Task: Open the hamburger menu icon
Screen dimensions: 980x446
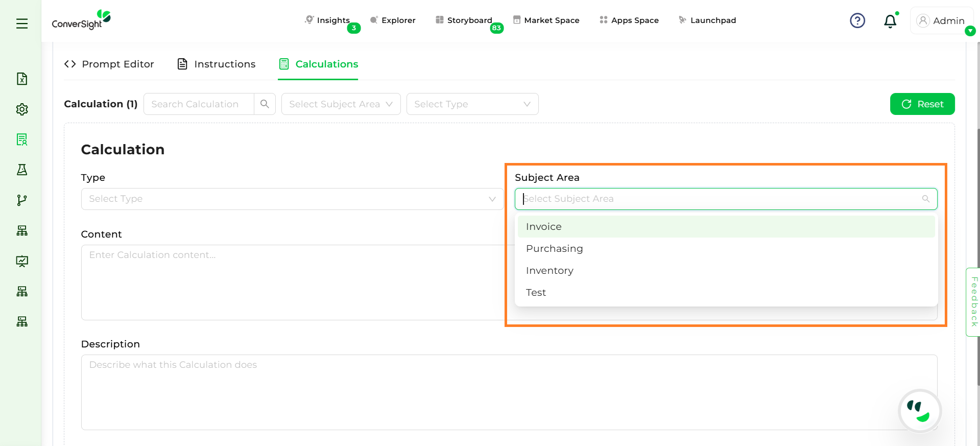Action: [22, 24]
